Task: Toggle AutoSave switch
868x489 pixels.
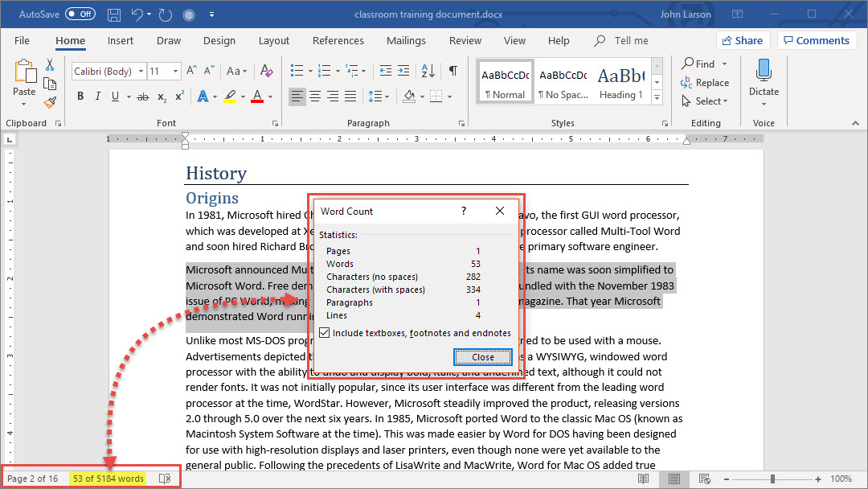Action: point(80,14)
